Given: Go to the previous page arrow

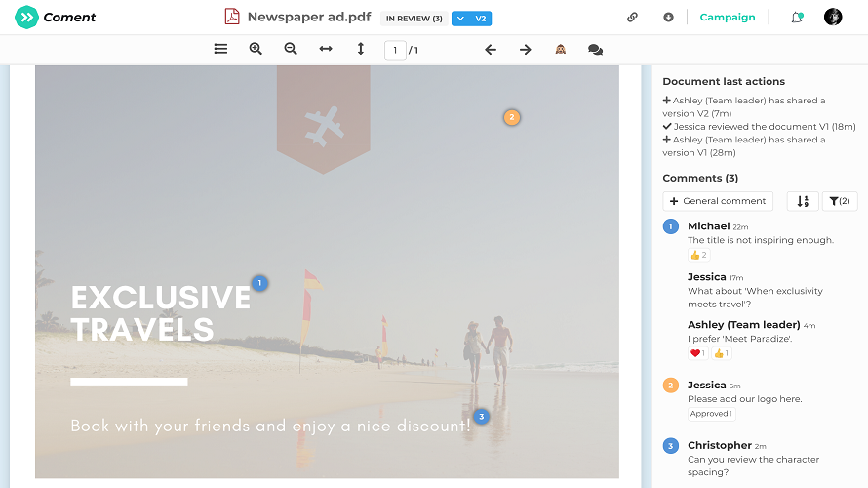Looking at the screenshot, I should [x=491, y=50].
